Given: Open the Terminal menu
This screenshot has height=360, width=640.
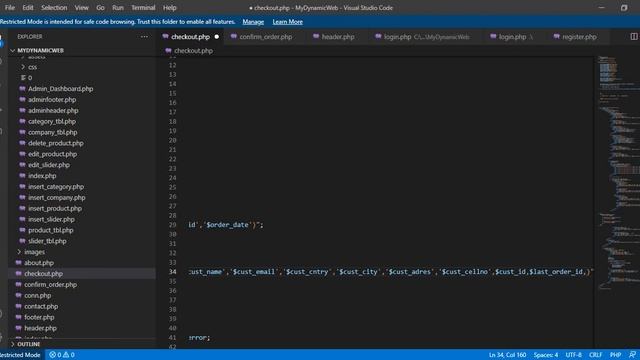Looking at the screenshot, I should point(143,8).
